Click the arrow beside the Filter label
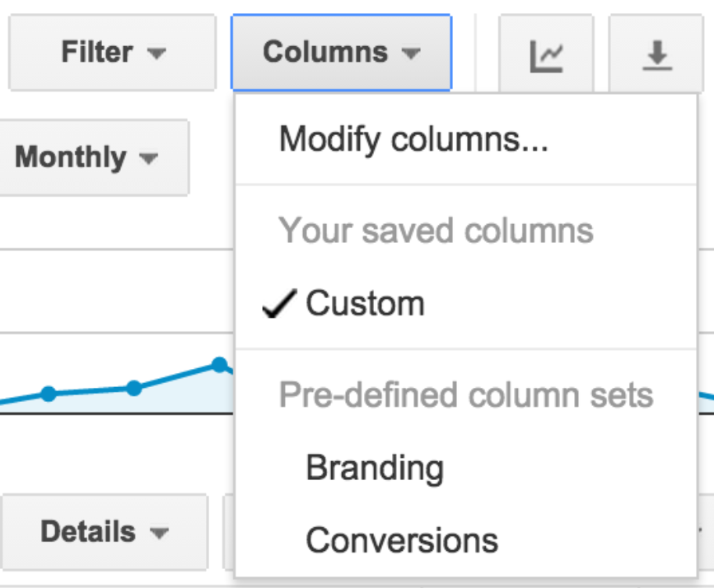This screenshot has height=588, width=714. [156, 54]
